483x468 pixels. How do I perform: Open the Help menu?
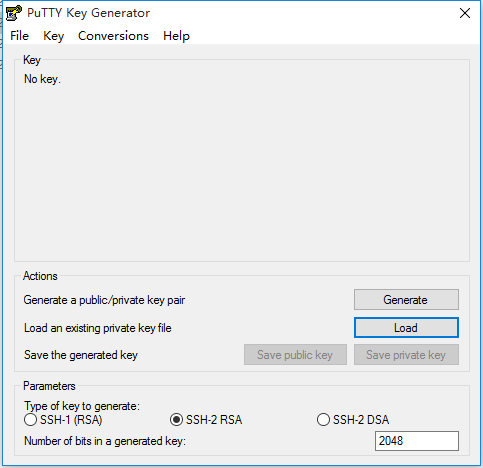176,36
